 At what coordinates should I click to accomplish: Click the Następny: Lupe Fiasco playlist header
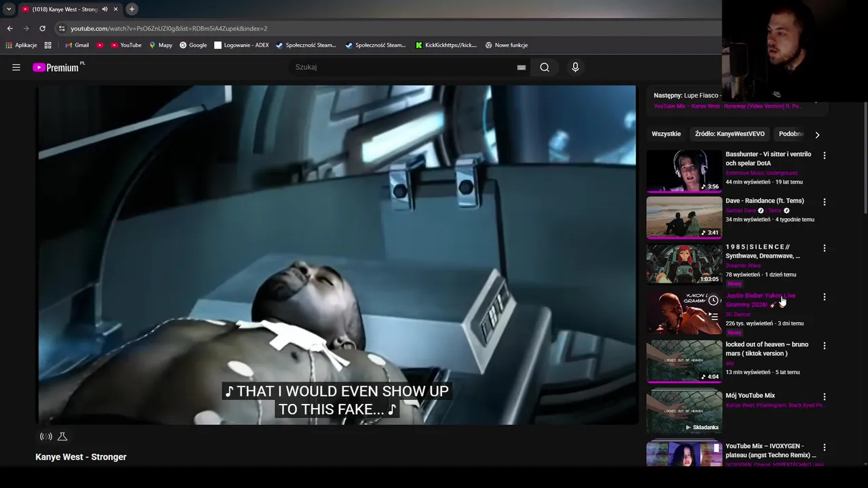pyautogui.click(x=688, y=96)
